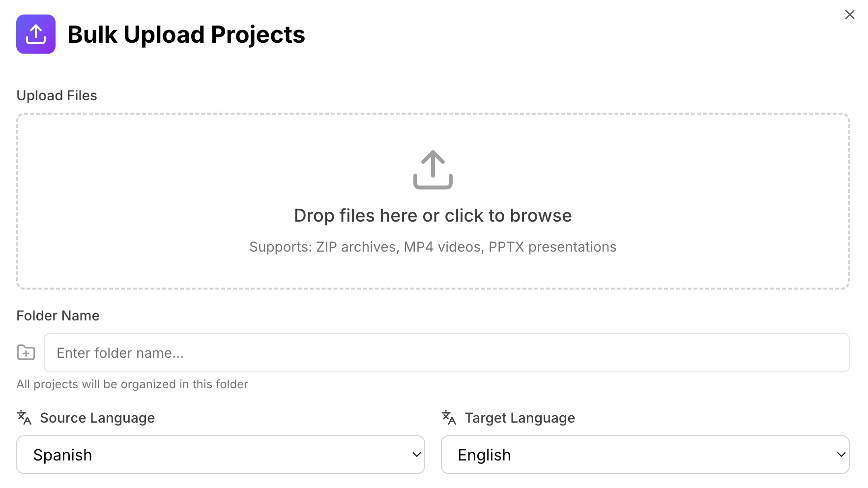Click the purple Bulk Upload icon
The width and height of the screenshot is (868, 488).
click(36, 34)
